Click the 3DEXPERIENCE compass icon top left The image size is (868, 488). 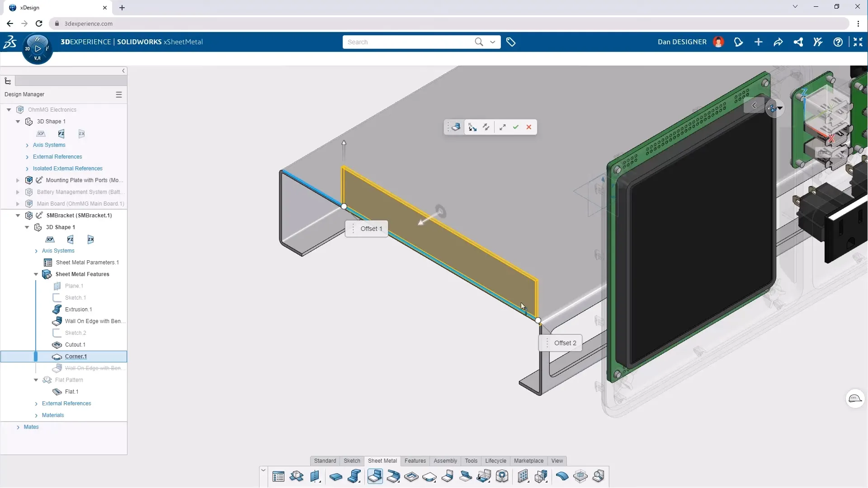[x=38, y=48]
